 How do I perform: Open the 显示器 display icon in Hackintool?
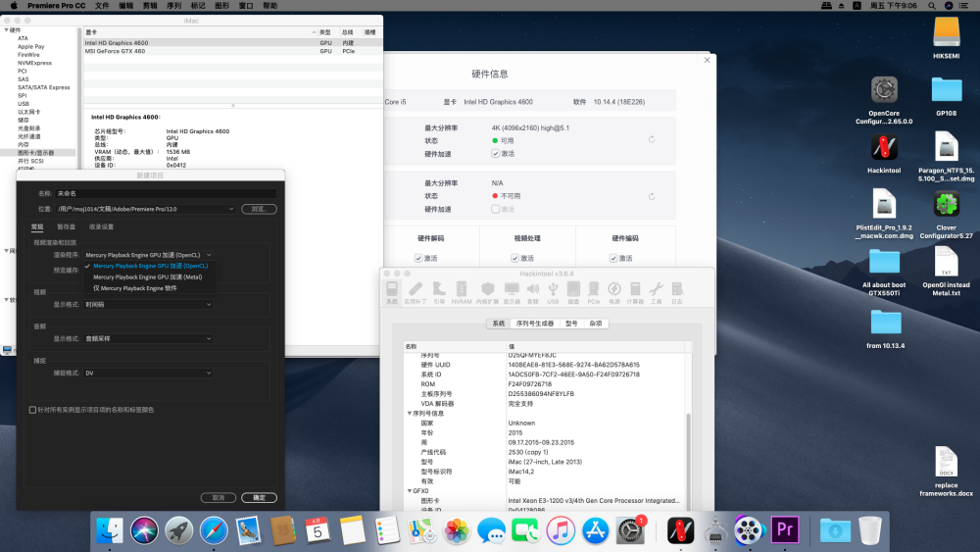[512, 292]
